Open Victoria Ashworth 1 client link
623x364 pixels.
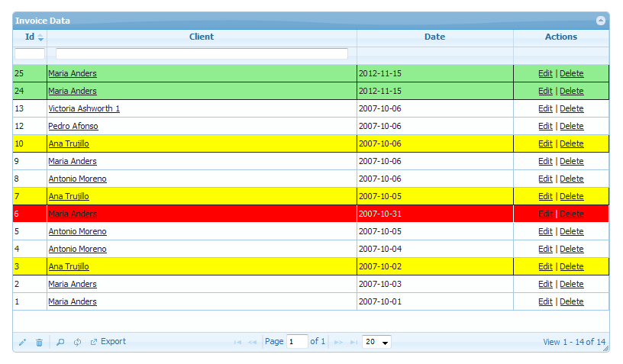tap(84, 108)
